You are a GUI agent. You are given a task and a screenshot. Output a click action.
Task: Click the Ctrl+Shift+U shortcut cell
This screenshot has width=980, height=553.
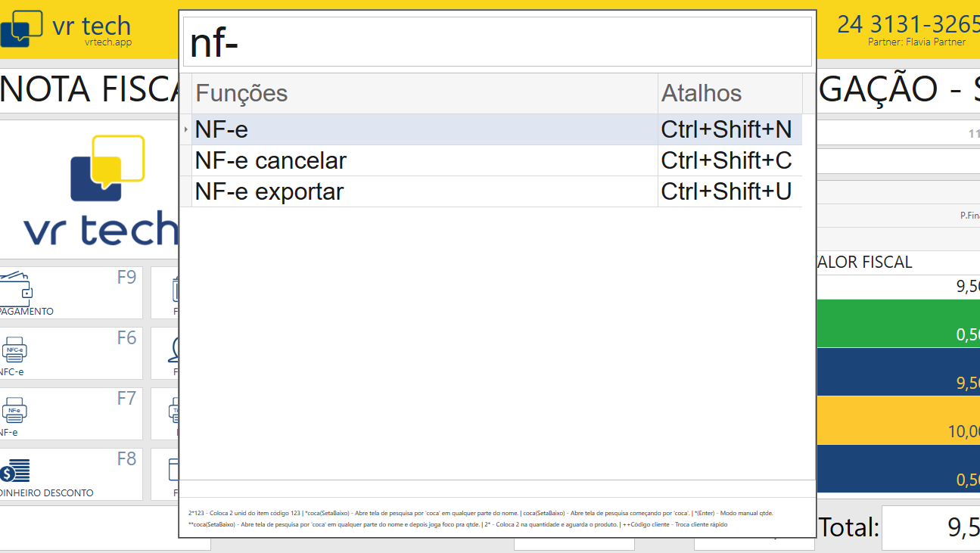click(x=726, y=192)
